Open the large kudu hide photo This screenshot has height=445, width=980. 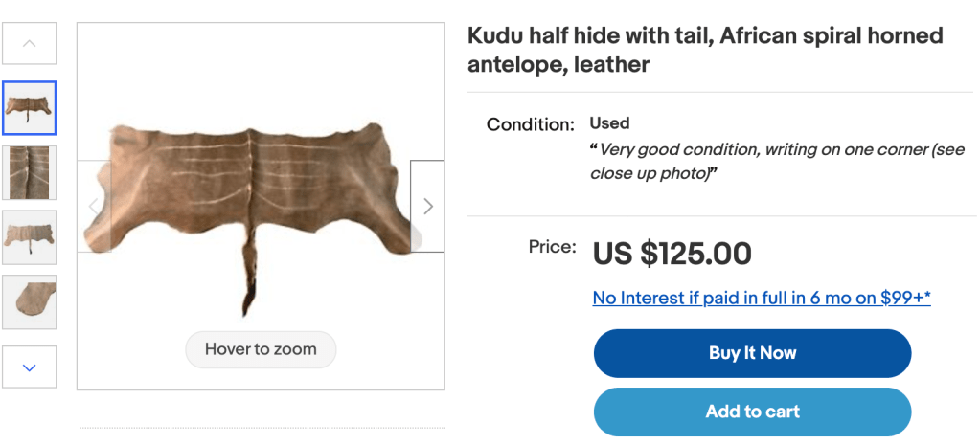coord(259,191)
